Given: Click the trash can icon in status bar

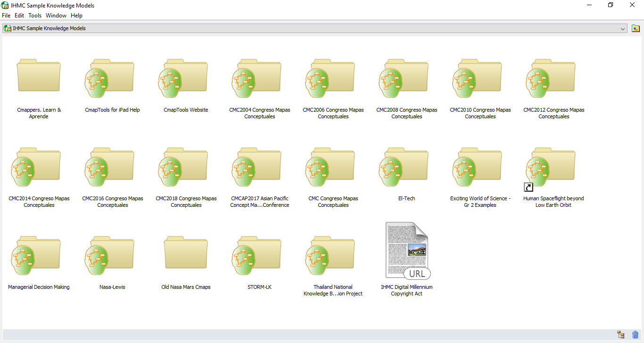Looking at the screenshot, I should (x=635, y=335).
